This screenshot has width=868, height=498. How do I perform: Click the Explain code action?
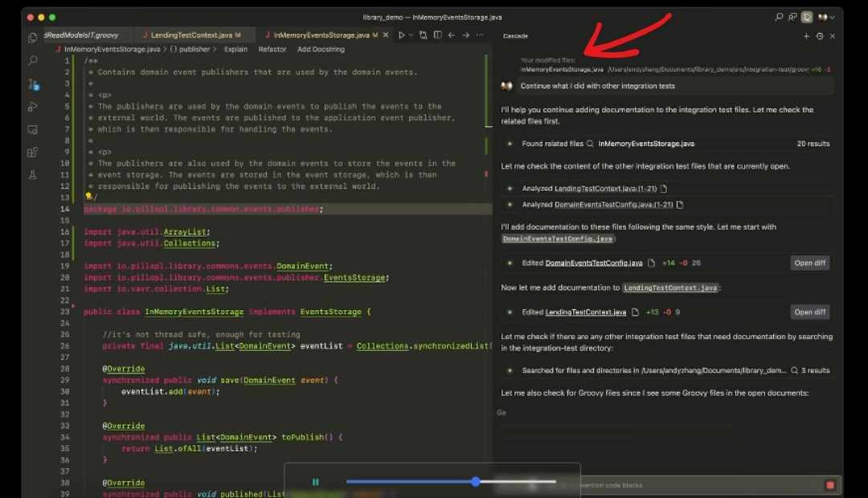pos(235,49)
